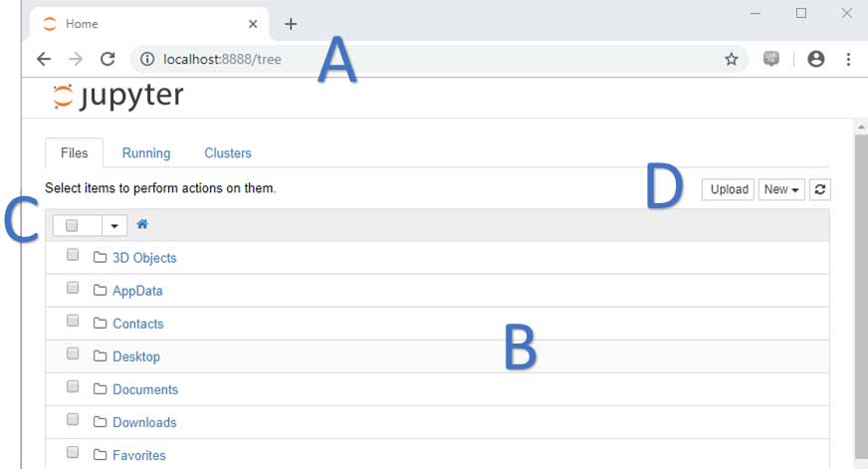Switch to the Clusters tab
This screenshot has height=473, width=868.
coord(228,153)
